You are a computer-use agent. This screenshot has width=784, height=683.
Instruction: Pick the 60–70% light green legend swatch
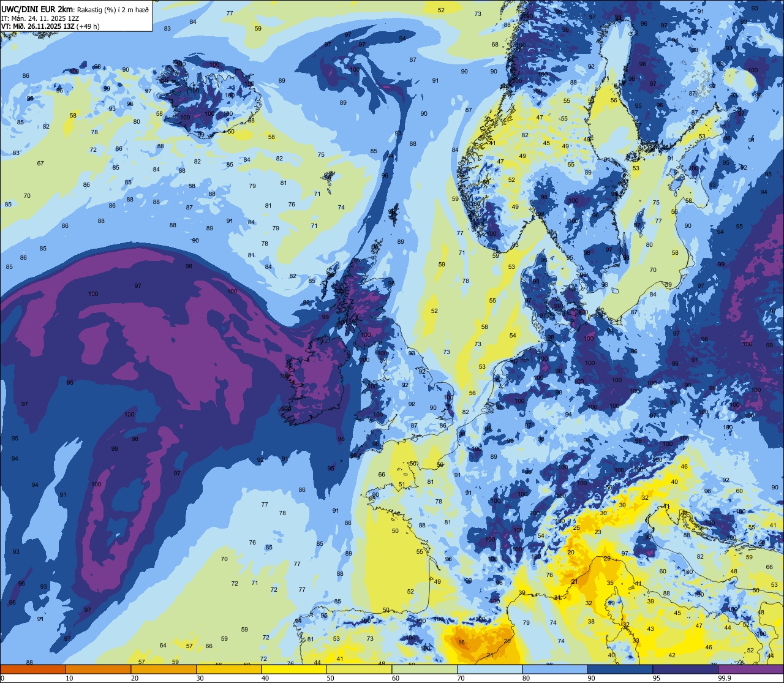(424, 670)
